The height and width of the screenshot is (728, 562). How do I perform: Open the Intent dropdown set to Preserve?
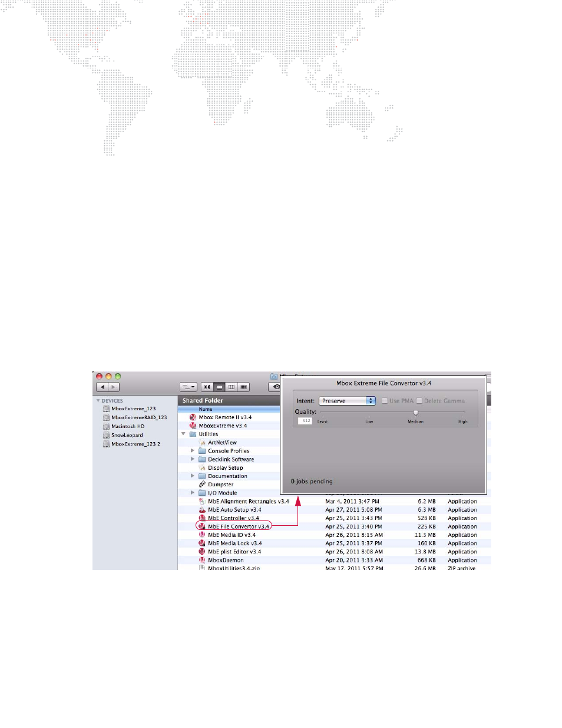[x=347, y=401]
